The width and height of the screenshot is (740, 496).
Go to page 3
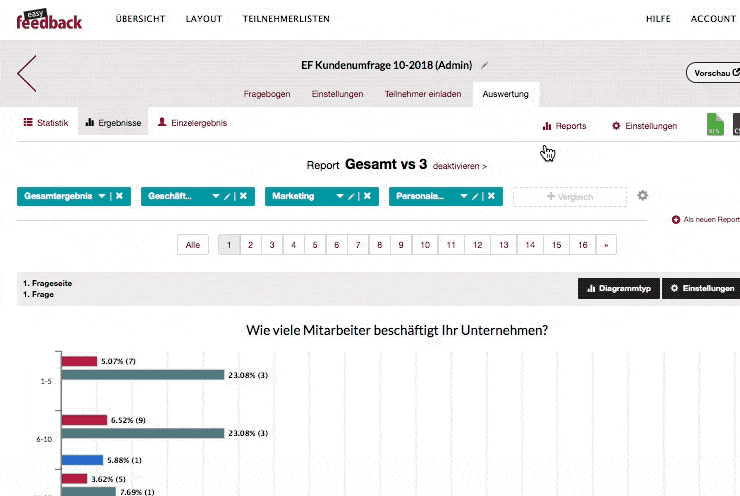pos(272,245)
